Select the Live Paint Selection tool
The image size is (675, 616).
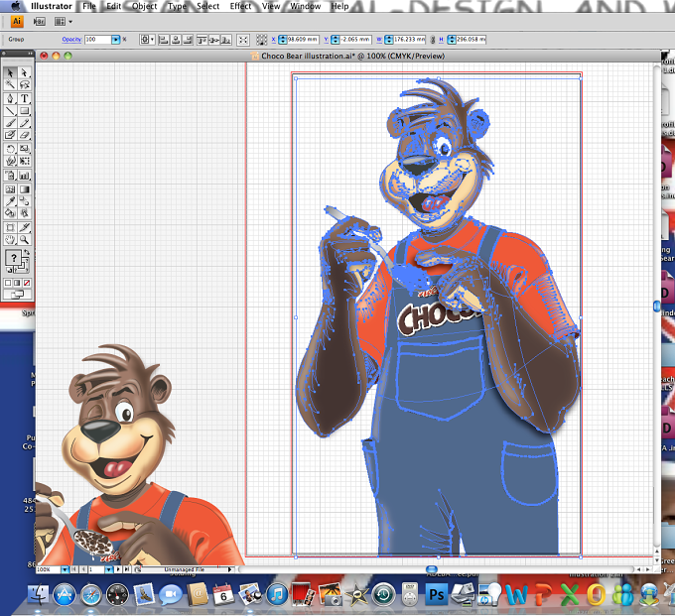[24, 213]
